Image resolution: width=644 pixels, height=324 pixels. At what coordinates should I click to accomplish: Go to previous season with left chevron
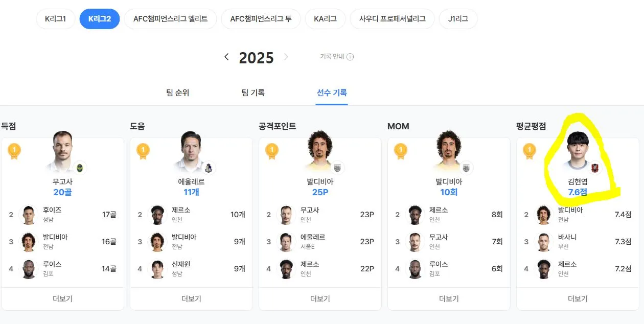(x=226, y=57)
